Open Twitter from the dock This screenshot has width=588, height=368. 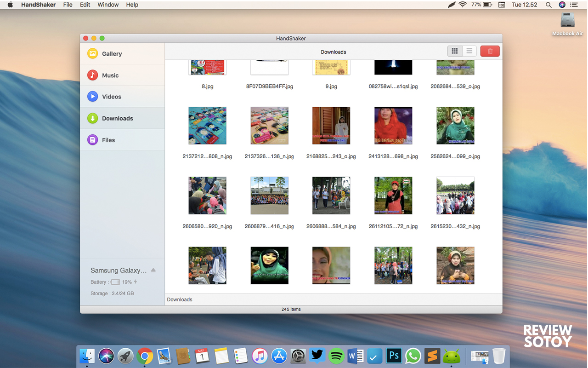(317, 356)
